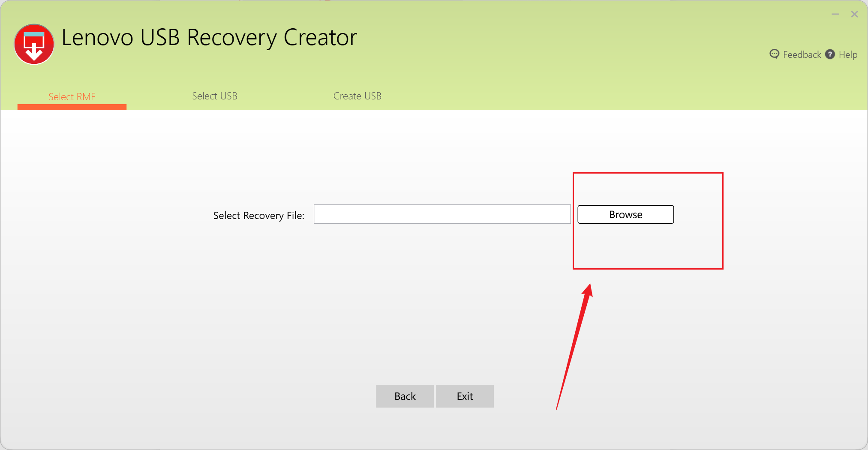The width and height of the screenshot is (868, 450).
Task: Close the Recovery Creator window
Action: coord(854,14)
